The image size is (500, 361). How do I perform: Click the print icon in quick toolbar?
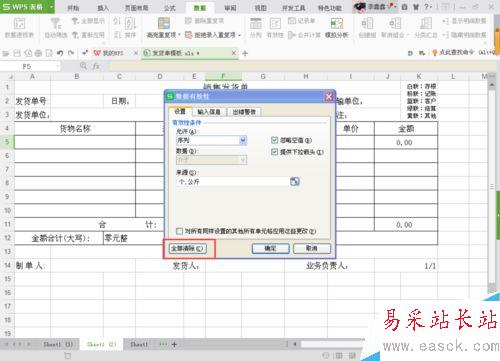[38, 53]
